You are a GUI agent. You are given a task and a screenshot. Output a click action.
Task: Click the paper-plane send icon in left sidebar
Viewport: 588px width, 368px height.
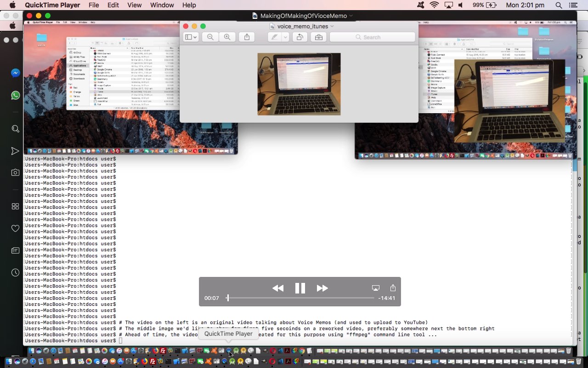point(15,151)
